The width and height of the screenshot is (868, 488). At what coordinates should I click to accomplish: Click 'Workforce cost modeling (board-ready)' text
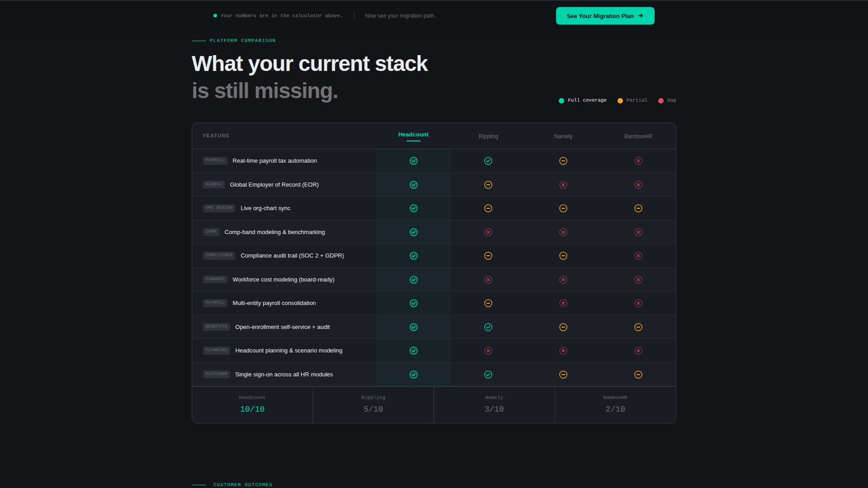click(283, 280)
